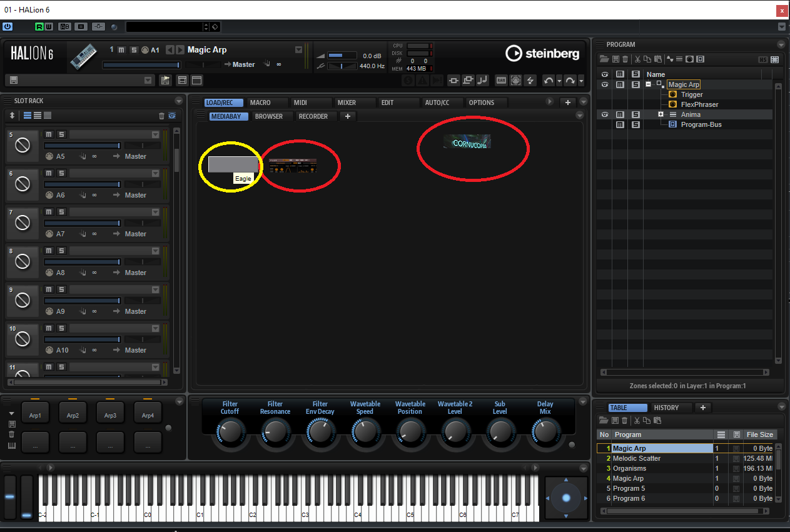This screenshot has height=532, width=790.
Task: Click the create layer icon in Program toolbar
Action: (x=679, y=59)
